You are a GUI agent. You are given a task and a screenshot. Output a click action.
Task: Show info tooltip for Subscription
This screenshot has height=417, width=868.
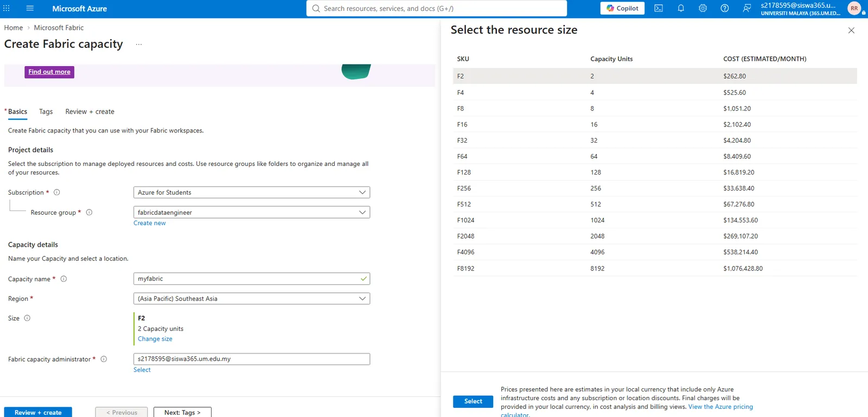pos(57,192)
